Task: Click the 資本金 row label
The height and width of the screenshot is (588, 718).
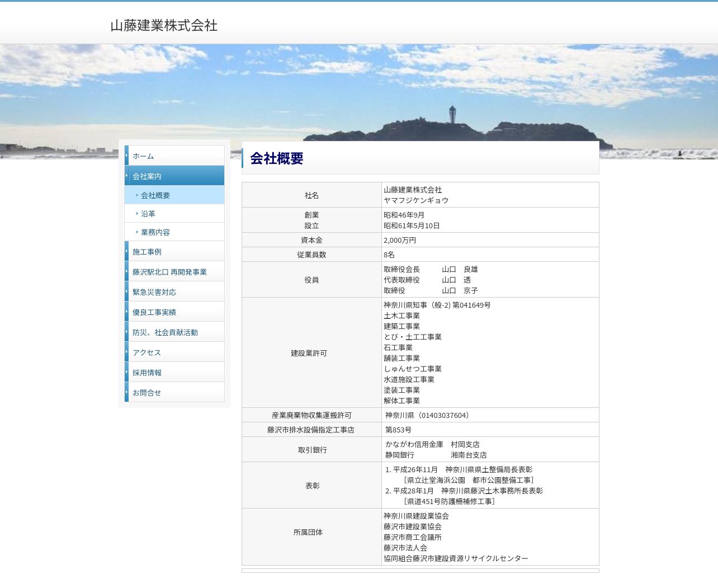Action: [311, 240]
